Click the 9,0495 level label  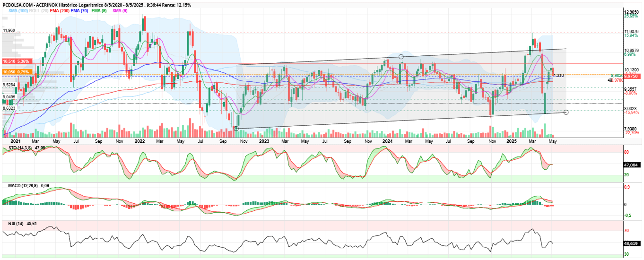click(x=9, y=97)
